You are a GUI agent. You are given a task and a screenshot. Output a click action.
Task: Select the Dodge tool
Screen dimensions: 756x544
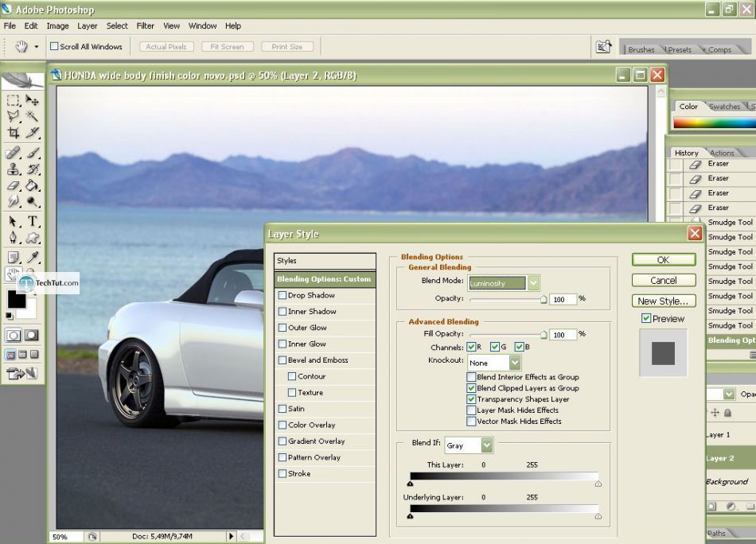coord(32,201)
